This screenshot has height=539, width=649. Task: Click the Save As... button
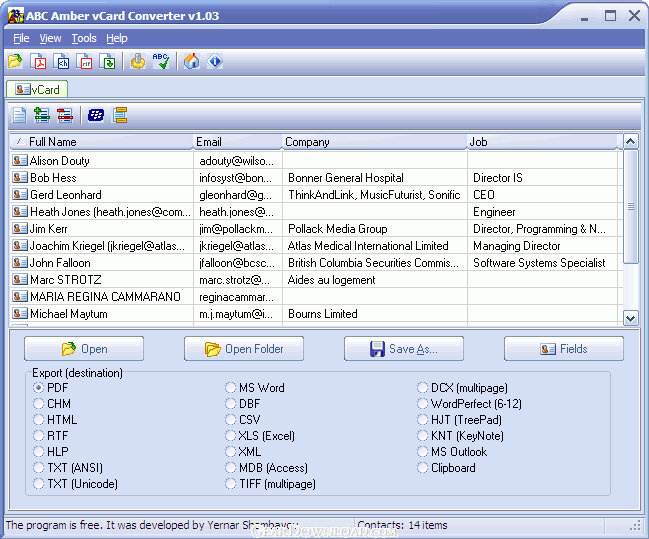[x=404, y=349]
